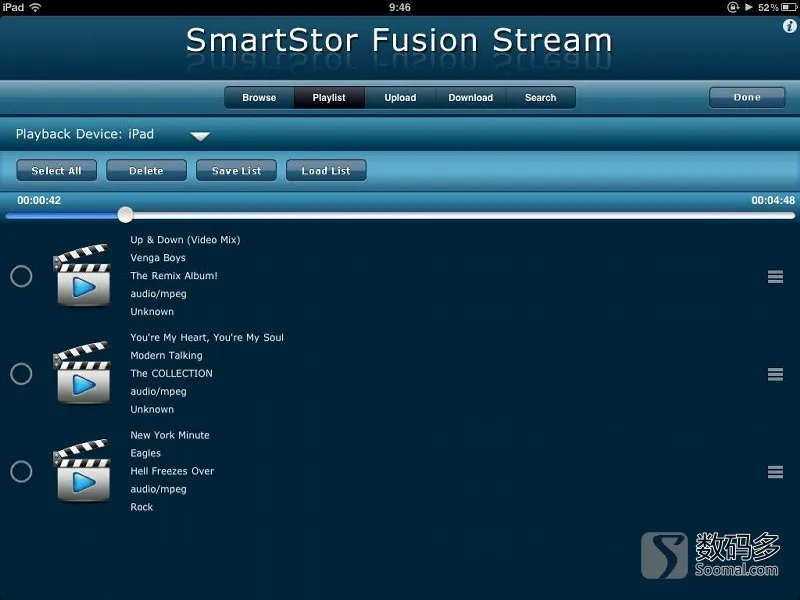Grab reorder handle for New York Minute
This screenshot has width=800, height=600.
coord(775,472)
